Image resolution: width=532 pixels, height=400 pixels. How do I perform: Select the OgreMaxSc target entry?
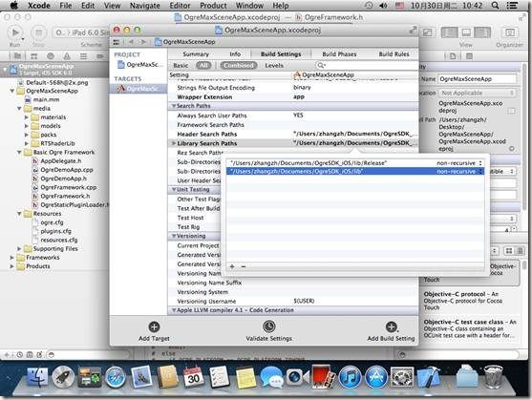pos(138,89)
